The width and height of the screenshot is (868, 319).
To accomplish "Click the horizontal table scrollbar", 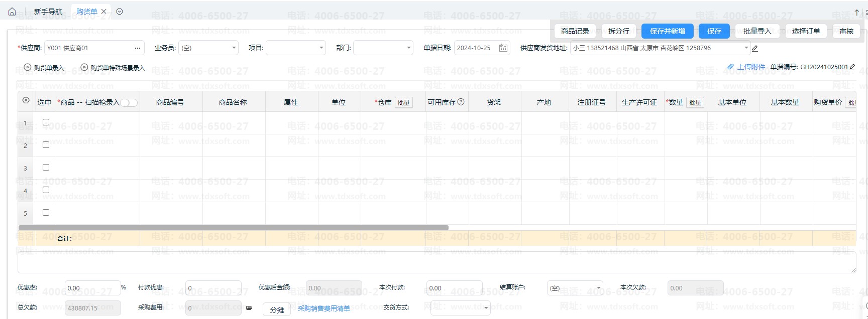I will click(x=234, y=228).
